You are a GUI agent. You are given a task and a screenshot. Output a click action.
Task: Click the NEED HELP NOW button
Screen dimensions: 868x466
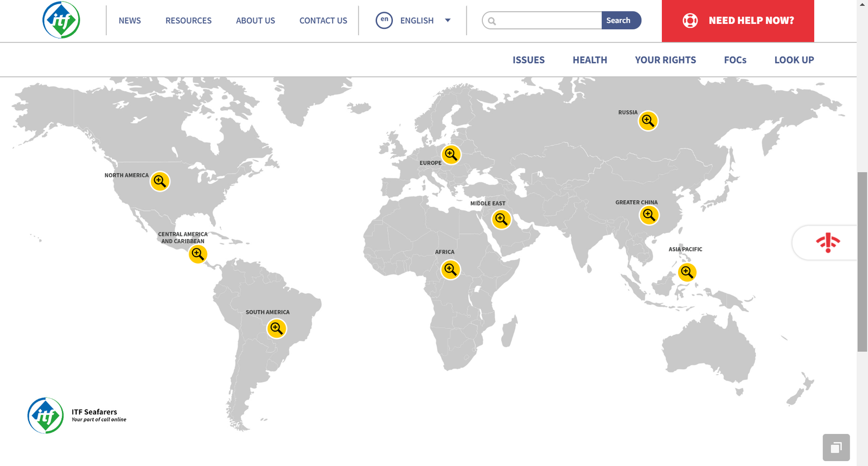[x=738, y=21]
